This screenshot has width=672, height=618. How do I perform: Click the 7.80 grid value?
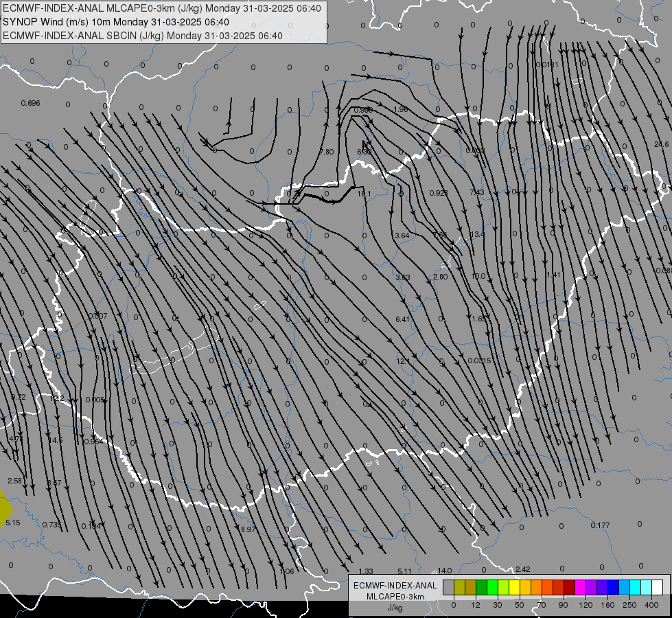[x=327, y=152]
